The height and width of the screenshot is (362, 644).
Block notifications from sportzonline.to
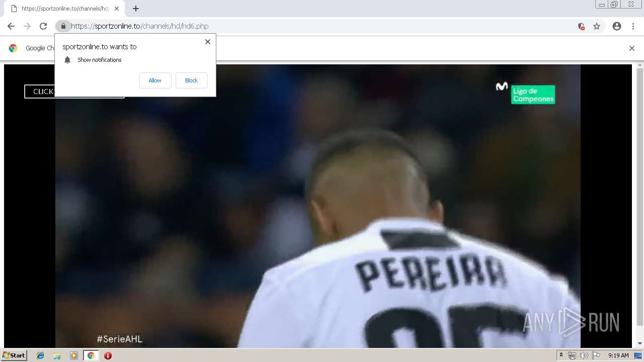point(191,80)
